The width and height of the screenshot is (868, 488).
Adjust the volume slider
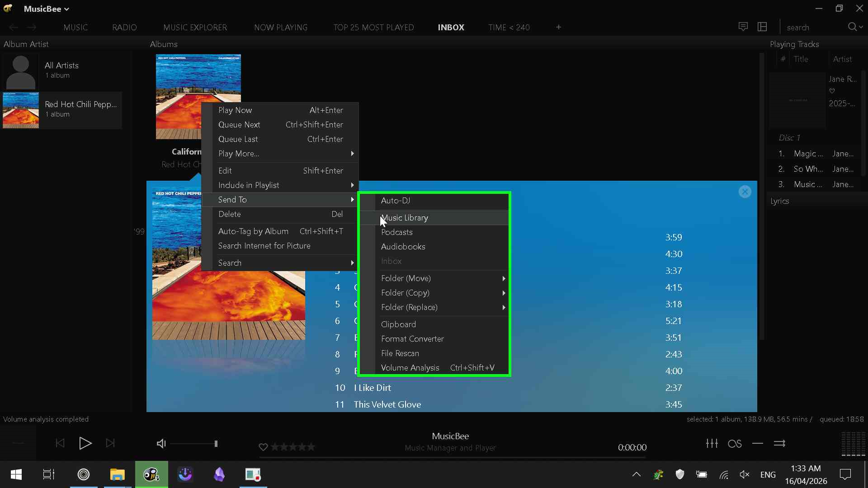(194, 444)
